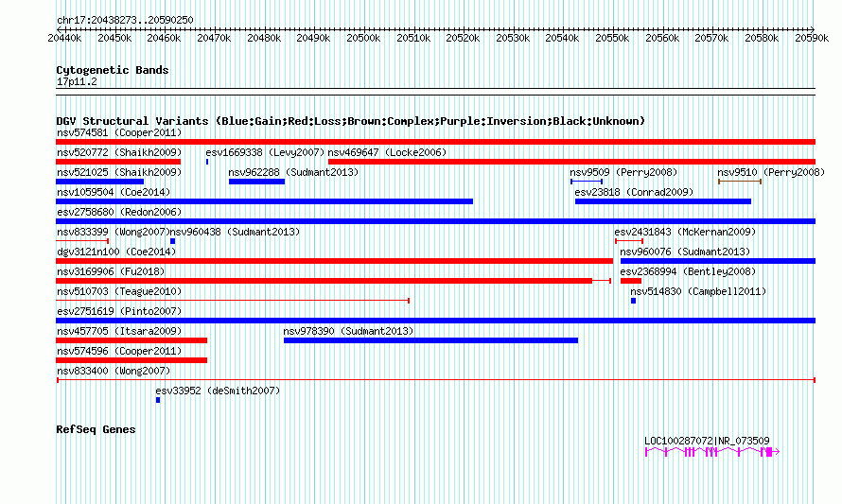Select the nsv962288 (Sudmant2013) blue bar
This screenshot has height=504, width=842.
point(256,182)
